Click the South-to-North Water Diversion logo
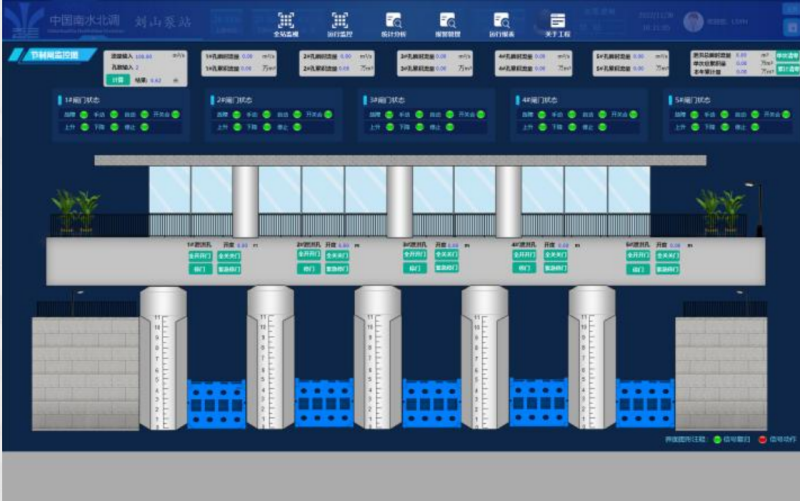 (x=21, y=22)
